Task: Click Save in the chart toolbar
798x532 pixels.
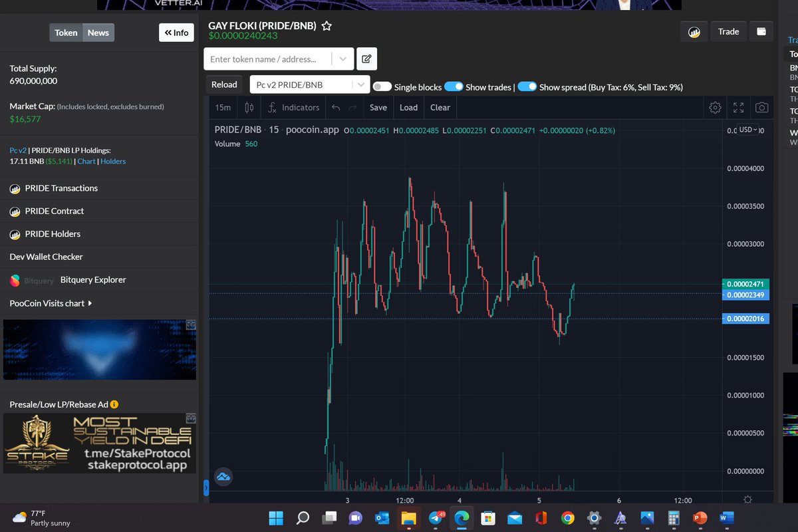Action: tap(378, 107)
